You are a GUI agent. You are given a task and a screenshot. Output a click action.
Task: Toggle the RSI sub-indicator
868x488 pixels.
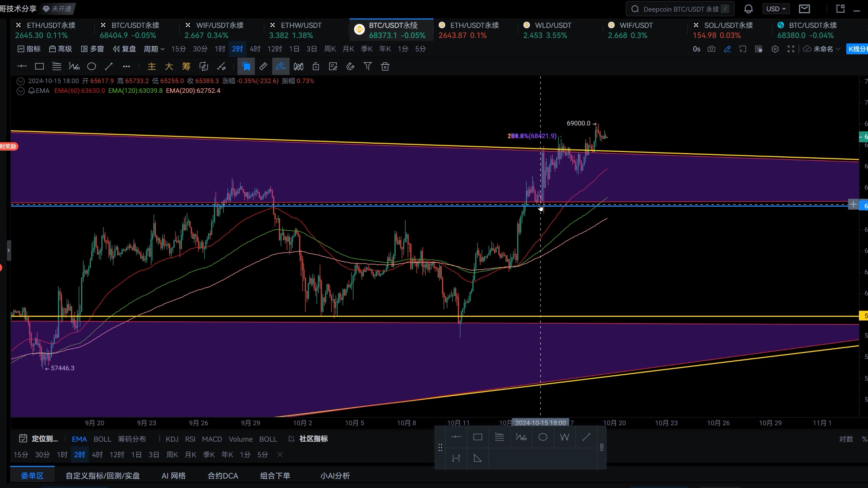[190, 439]
